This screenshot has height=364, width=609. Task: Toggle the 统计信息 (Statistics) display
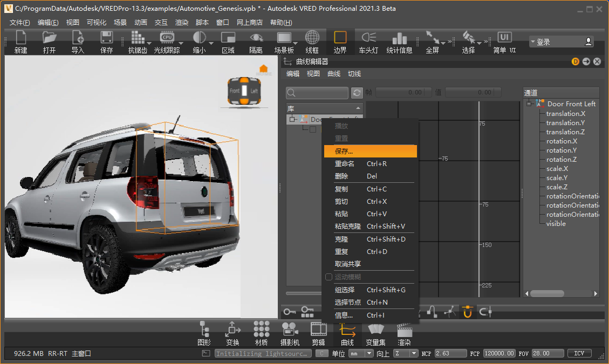coord(399,41)
